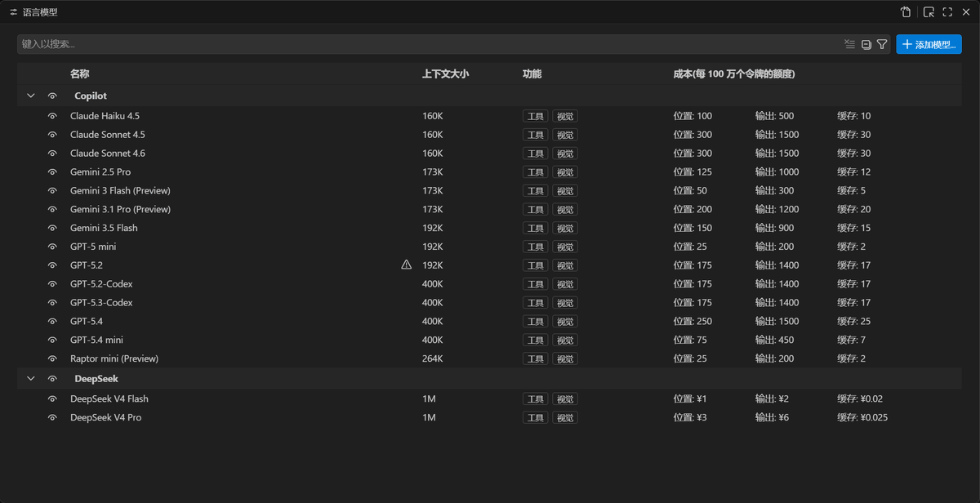980x503 pixels.
Task: Select the DeepSeek group label
Action: [96, 379]
